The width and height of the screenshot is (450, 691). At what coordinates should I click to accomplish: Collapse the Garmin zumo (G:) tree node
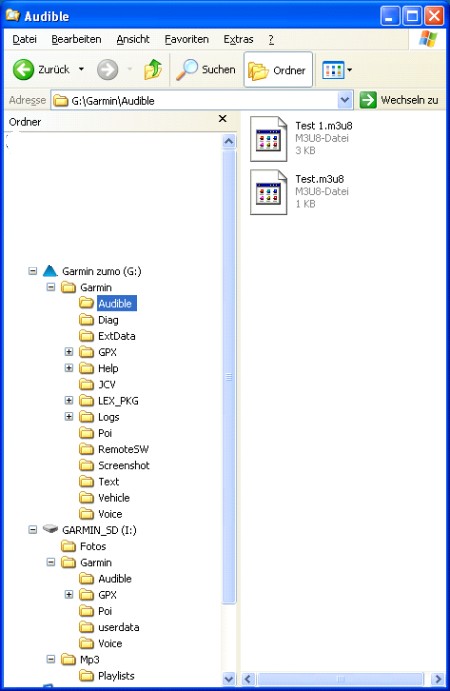(33, 271)
